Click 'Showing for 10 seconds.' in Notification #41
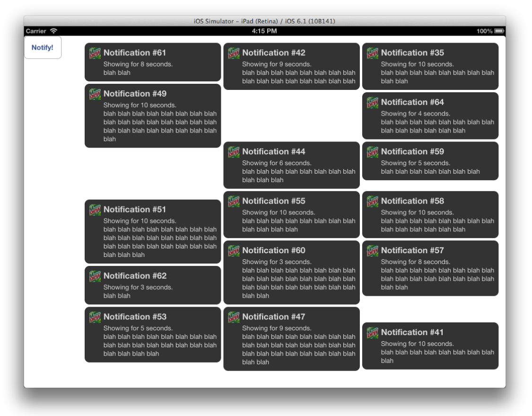The image size is (532, 416). (x=417, y=344)
